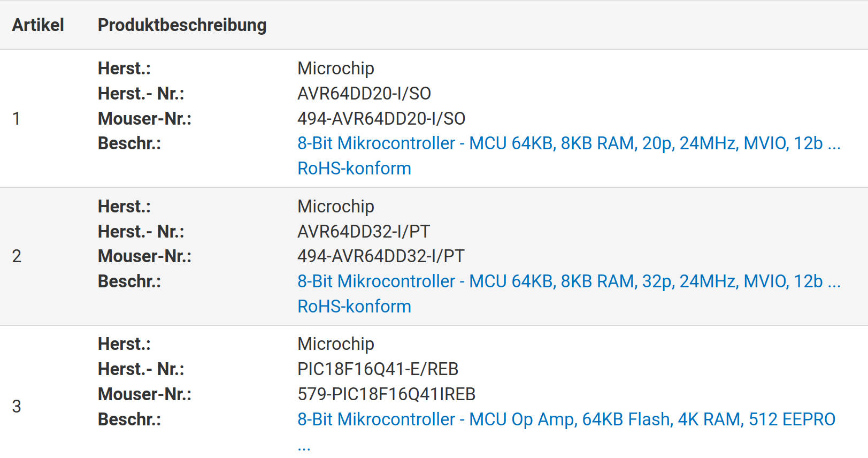The height and width of the screenshot is (458, 868).
Task: Select Mouser number 579-PIC18F16Q41IREB
Action: (x=387, y=394)
